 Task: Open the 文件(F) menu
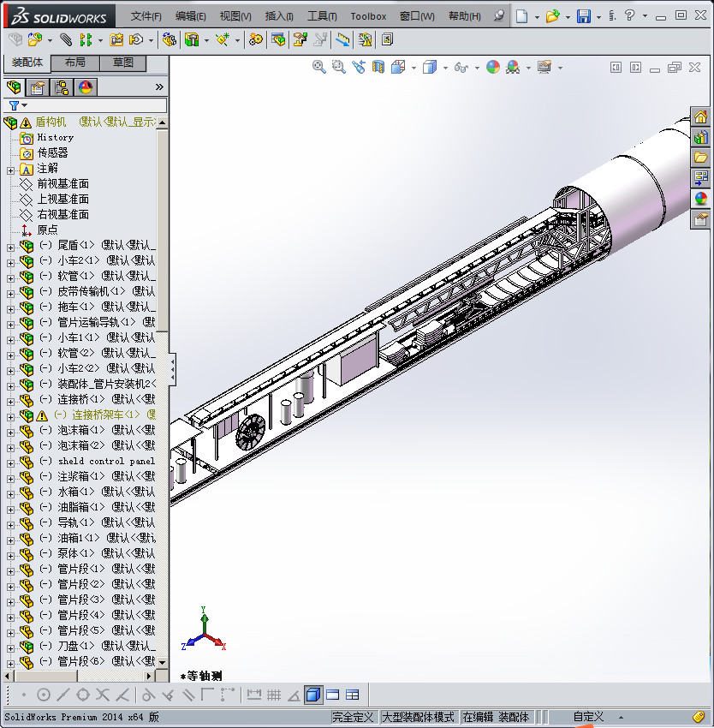pos(146,16)
